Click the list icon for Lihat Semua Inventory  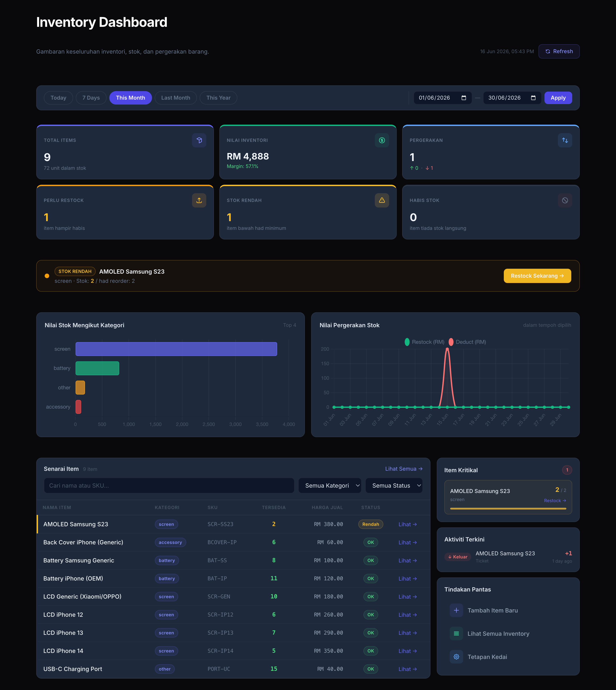pyautogui.click(x=456, y=633)
